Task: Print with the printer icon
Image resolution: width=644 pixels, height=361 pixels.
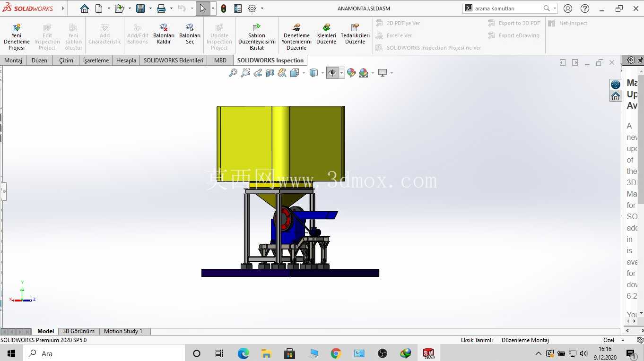Action: (161, 9)
